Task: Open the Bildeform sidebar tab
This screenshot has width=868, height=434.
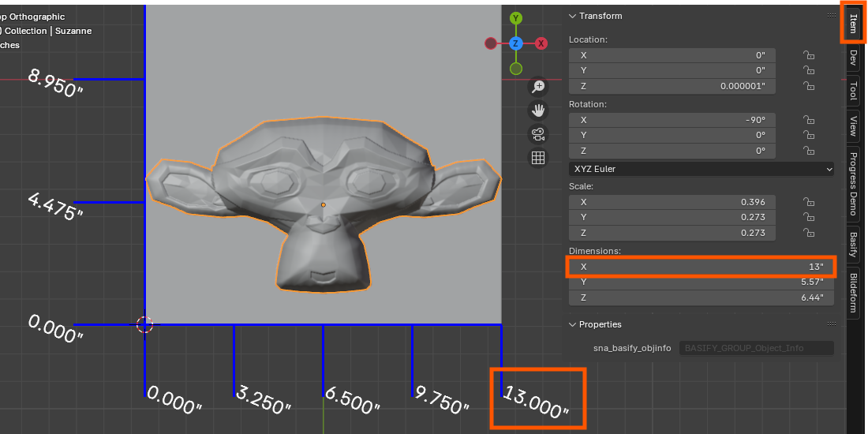Action: (853, 293)
